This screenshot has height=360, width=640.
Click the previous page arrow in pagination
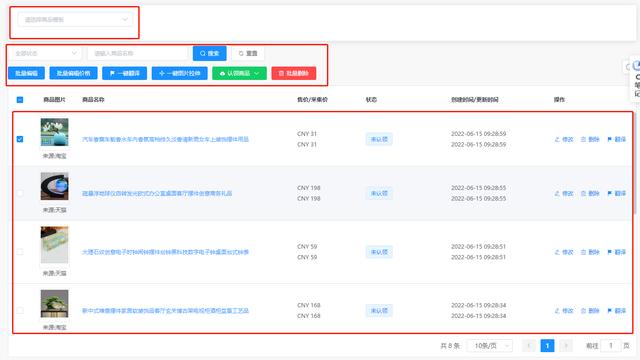[x=529, y=346]
